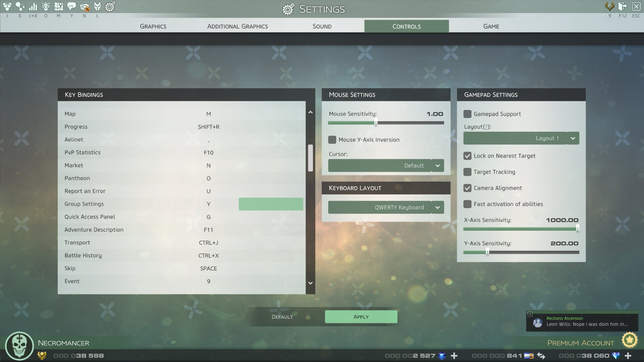644x362 pixels.
Task: Uncheck Camera Alignment option
Action: [467, 188]
